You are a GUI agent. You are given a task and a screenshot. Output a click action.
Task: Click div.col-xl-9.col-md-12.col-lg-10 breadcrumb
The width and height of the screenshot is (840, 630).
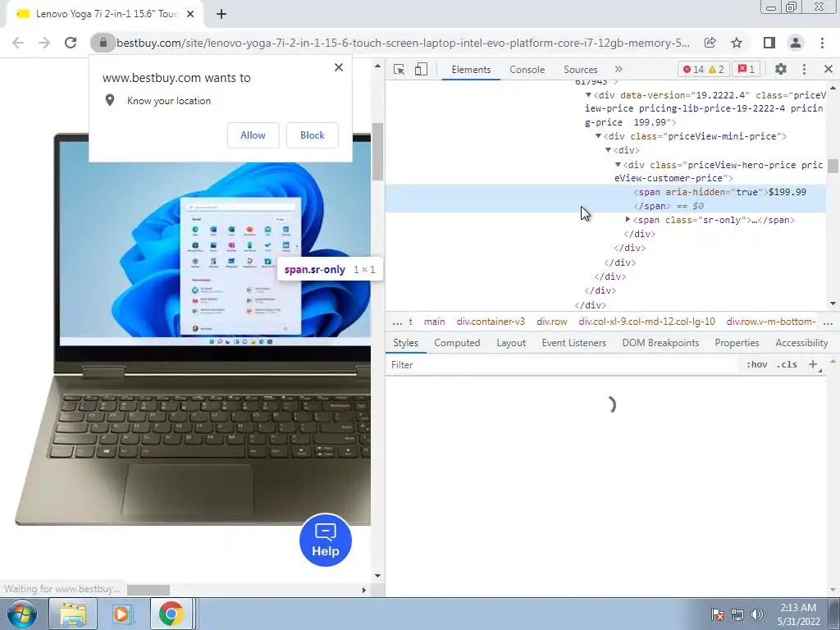pos(646,322)
